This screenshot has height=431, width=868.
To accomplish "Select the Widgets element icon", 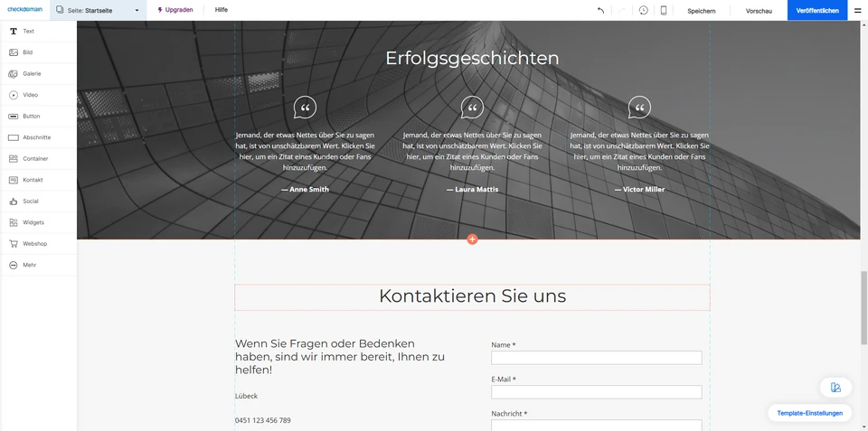I will tap(14, 222).
